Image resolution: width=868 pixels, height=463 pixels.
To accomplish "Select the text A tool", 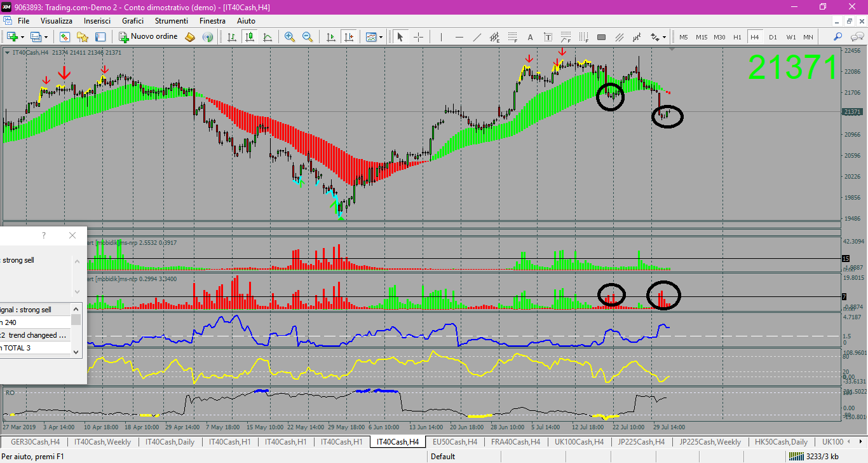I will pos(530,37).
